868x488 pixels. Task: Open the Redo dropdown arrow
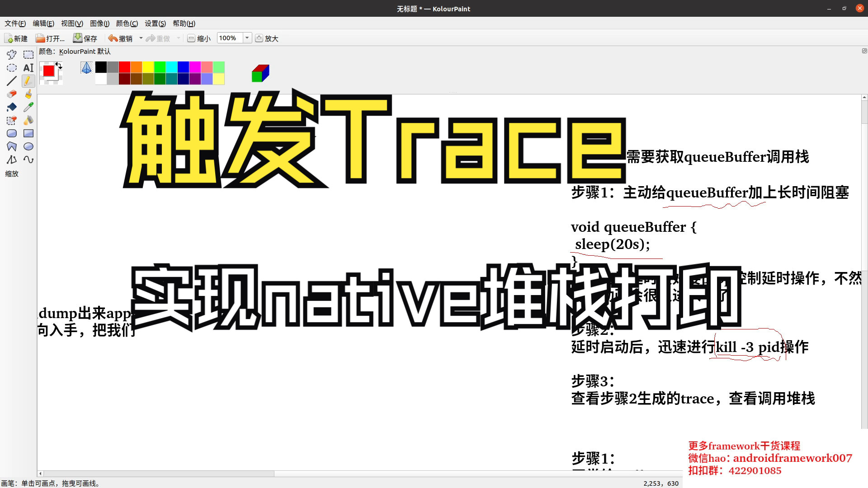pyautogui.click(x=178, y=38)
